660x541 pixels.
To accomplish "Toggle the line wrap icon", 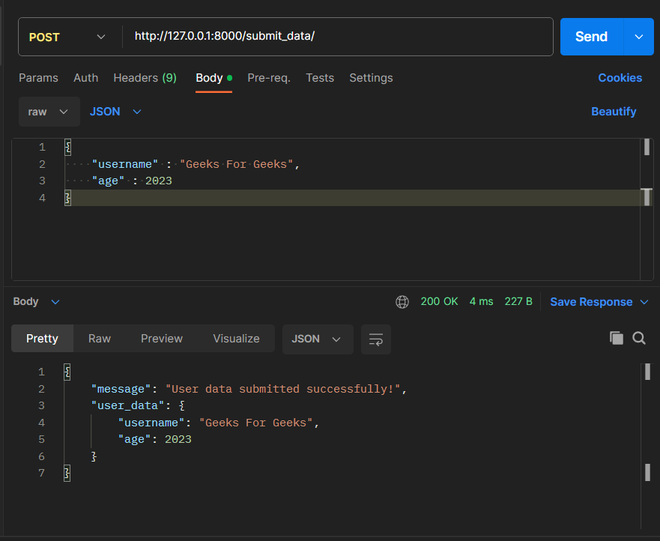I will pyautogui.click(x=376, y=339).
